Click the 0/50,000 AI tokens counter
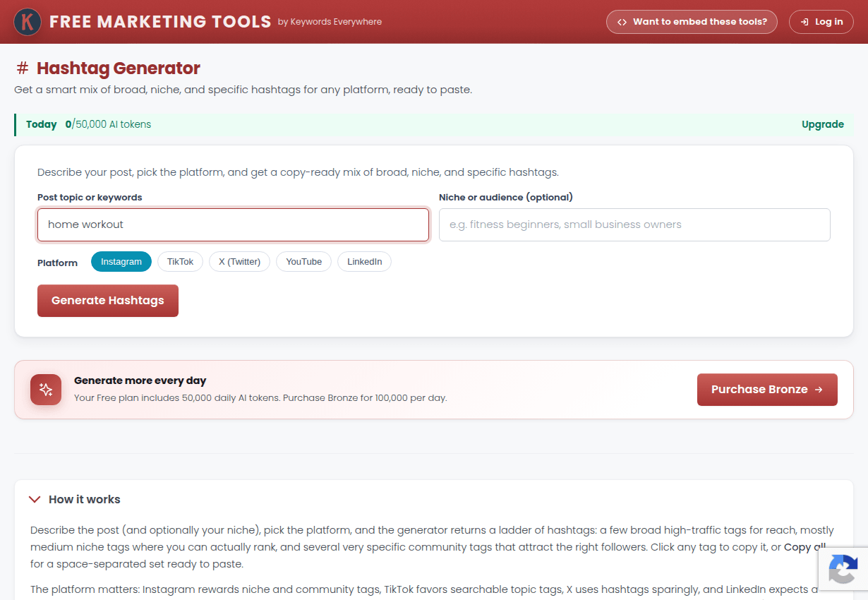868x600 pixels. pyautogui.click(x=108, y=124)
